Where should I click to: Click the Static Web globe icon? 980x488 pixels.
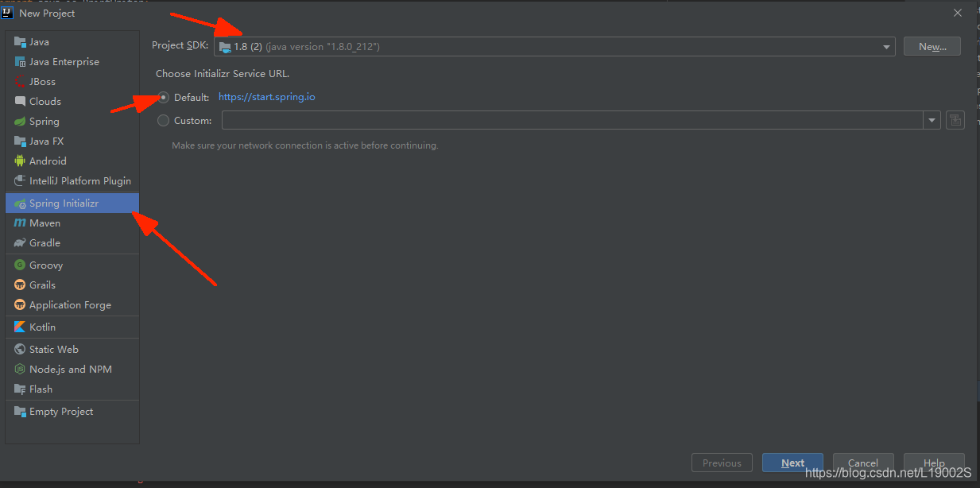pyautogui.click(x=20, y=350)
